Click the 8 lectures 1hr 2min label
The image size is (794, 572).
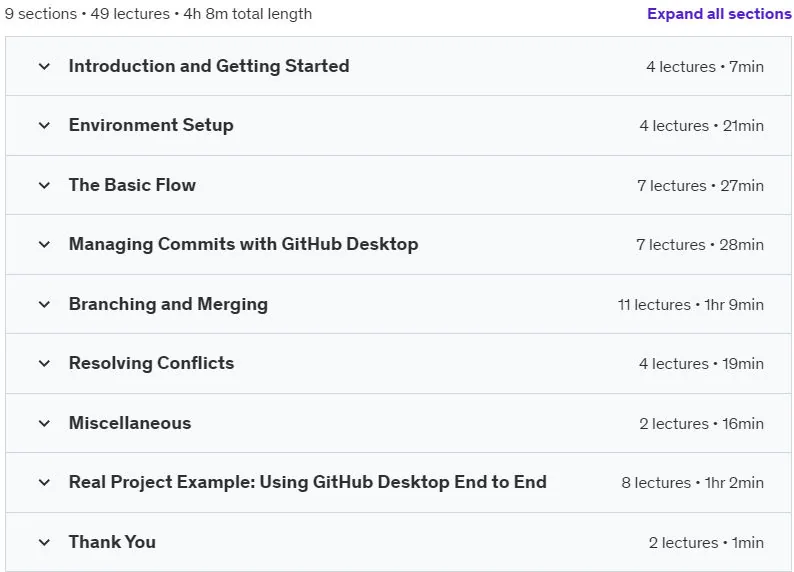693,483
